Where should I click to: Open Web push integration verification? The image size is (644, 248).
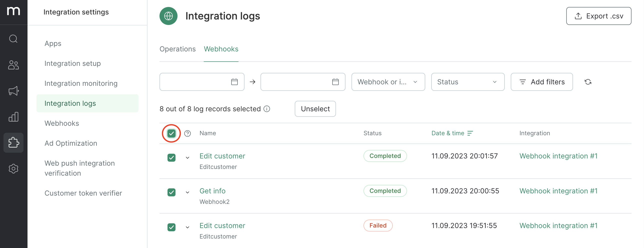[79, 168]
